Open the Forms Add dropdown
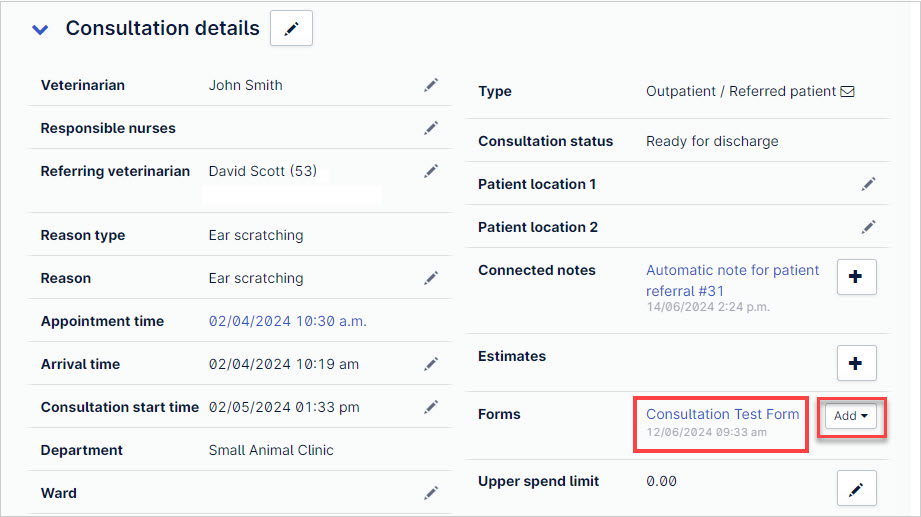 (851, 416)
